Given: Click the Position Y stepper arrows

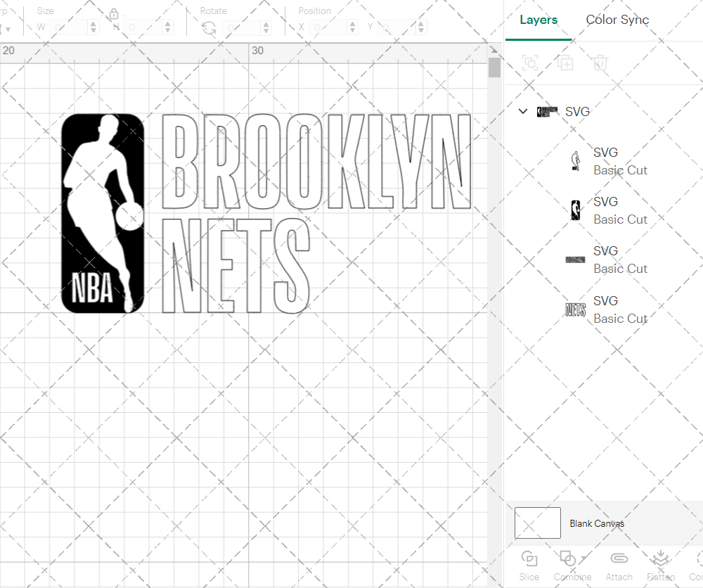Looking at the screenshot, I should pyautogui.click(x=421, y=27).
